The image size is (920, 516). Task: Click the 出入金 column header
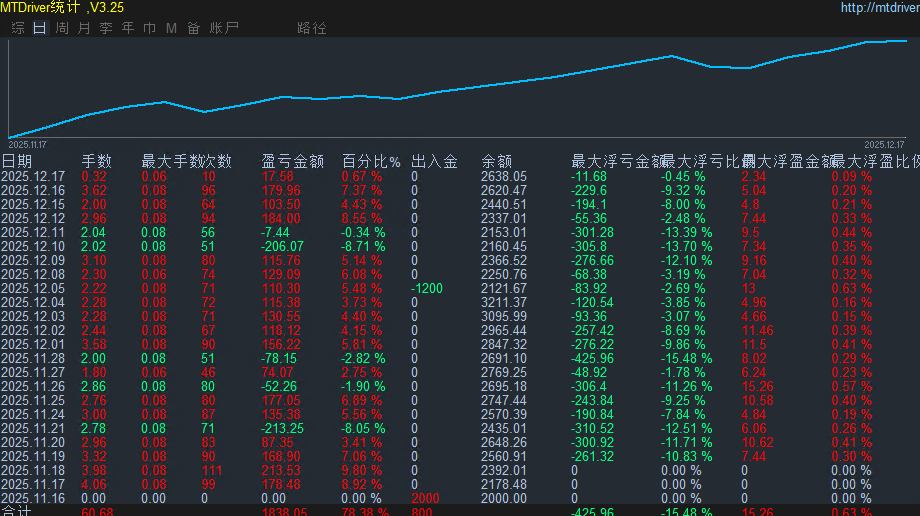pyautogui.click(x=434, y=161)
